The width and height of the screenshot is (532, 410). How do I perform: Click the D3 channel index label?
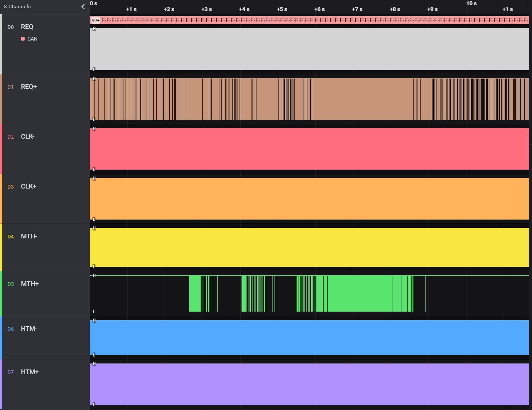tap(11, 187)
